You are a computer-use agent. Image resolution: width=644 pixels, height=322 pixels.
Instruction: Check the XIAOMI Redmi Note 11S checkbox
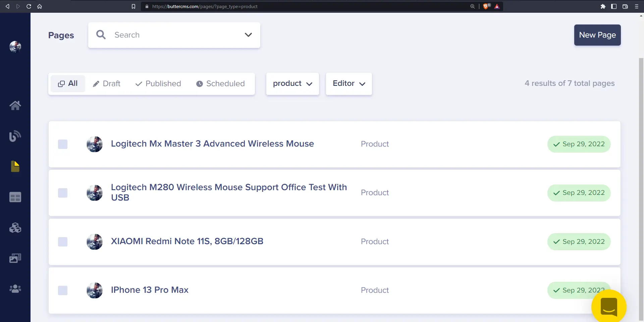(x=63, y=242)
